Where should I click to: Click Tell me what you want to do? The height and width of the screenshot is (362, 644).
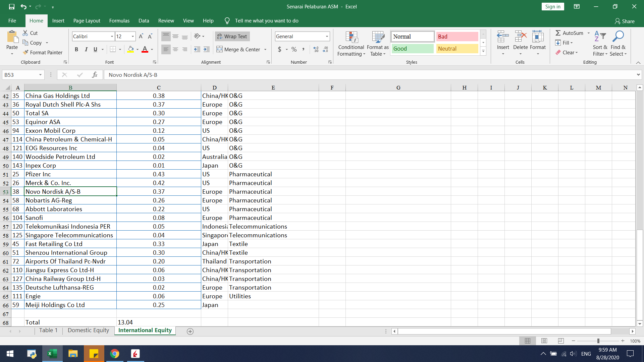(x=266, y=20)
